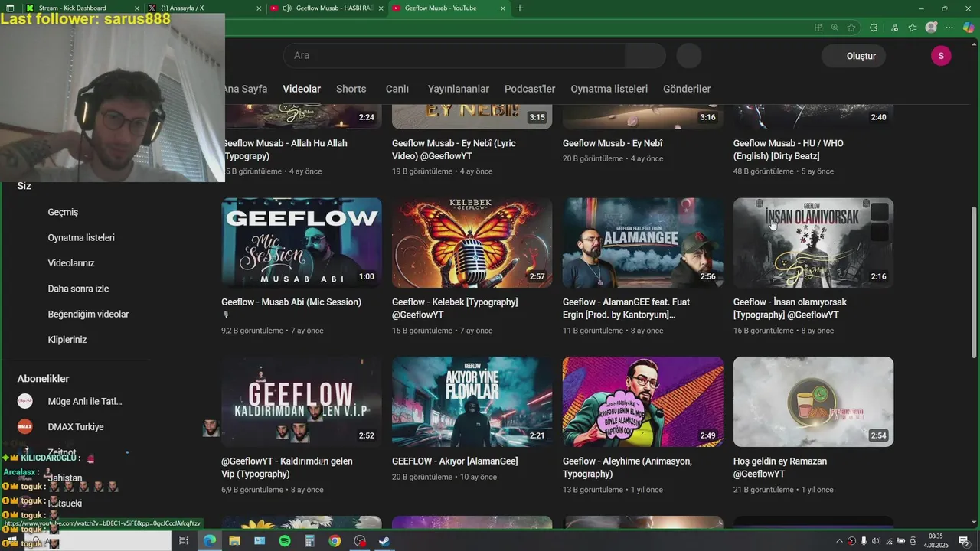
Task: Open Microsoft Edge from the taskbar
Action: pyautogui.click(x=209, y=541)
